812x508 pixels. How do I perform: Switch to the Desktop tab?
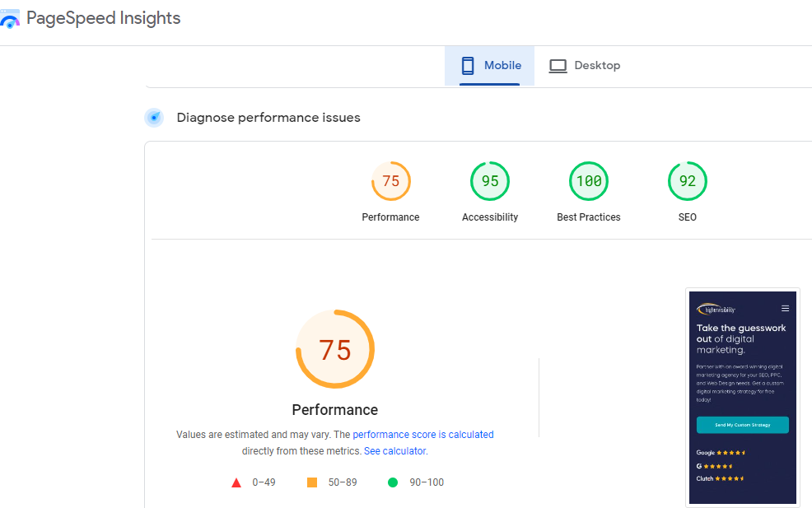(585, 65)
